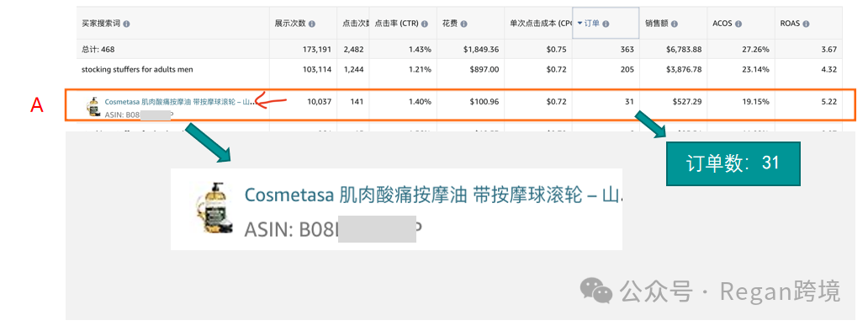
Task: Click info icon beside 花费 header
Action: [463, 24]
